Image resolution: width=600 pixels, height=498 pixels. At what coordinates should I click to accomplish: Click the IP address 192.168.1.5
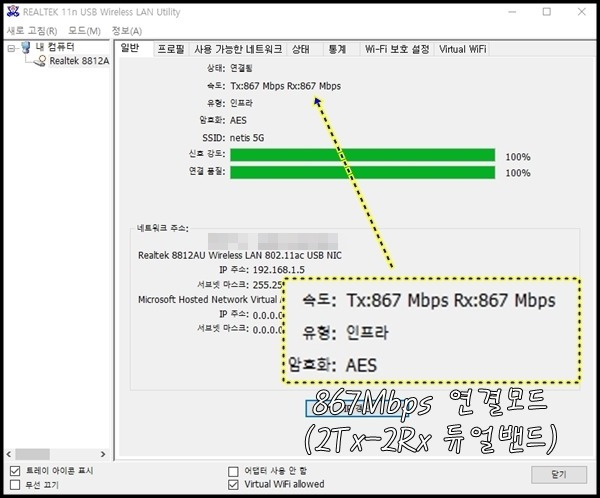[x=279, y=270]
